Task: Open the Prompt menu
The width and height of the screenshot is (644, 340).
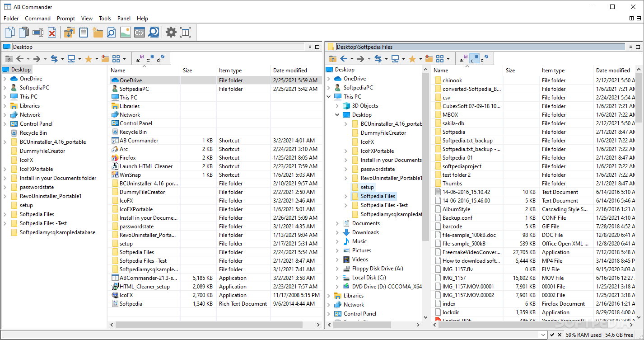Action: [66, 19]
